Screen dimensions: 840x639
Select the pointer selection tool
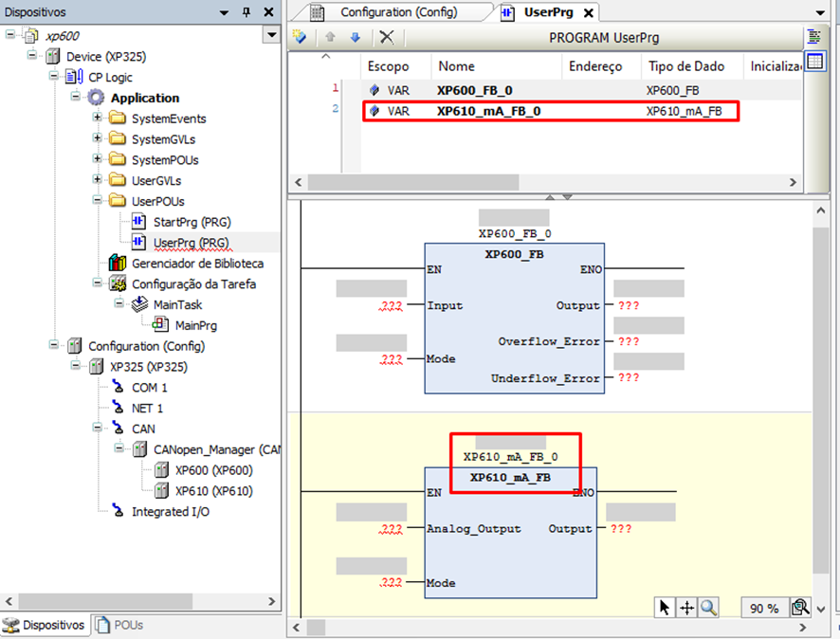tap(665, 608)
